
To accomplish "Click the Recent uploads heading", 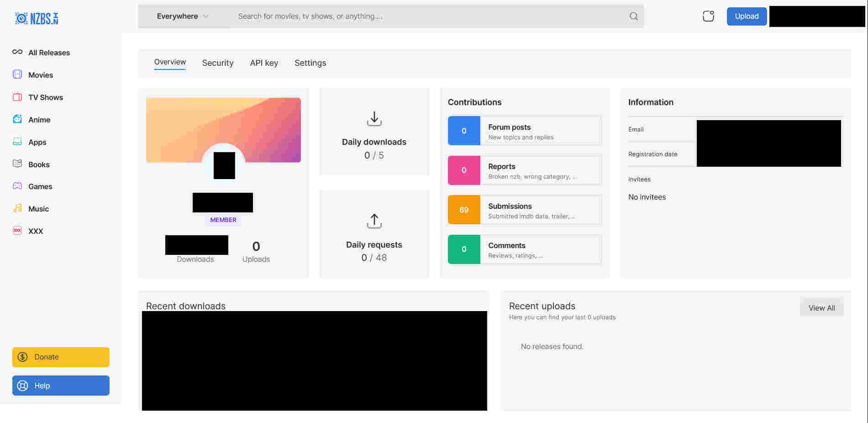I will pyautogui.click(x=542, y=306).
